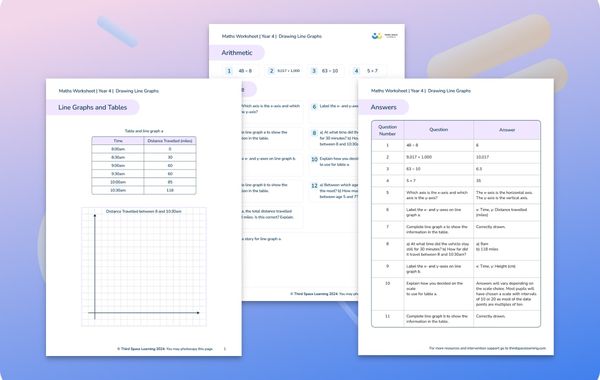Click the distance value 118 beside 10:30am
Viewport: 600px width, 380px height.
pos(170,190)
